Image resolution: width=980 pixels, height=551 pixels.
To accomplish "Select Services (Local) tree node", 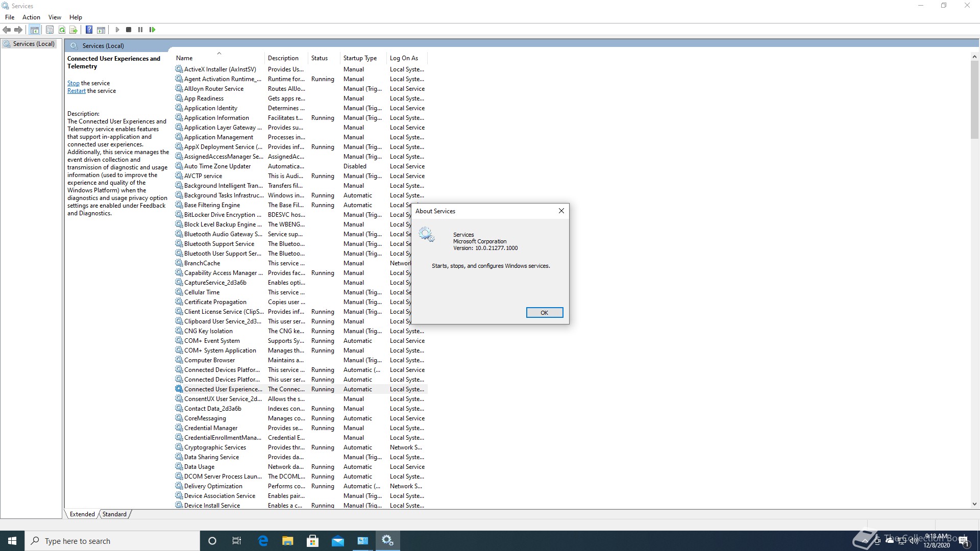I will click(x=33, y=44).
